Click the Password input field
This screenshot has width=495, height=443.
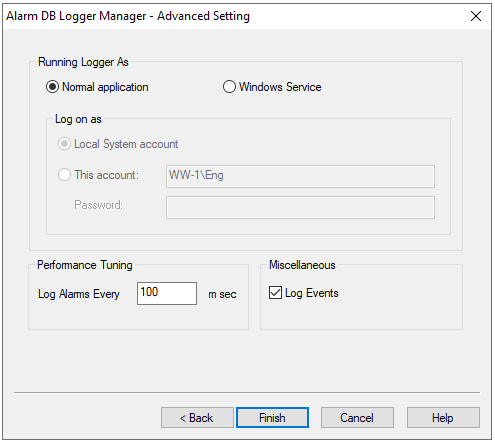(x=300, y=207)
